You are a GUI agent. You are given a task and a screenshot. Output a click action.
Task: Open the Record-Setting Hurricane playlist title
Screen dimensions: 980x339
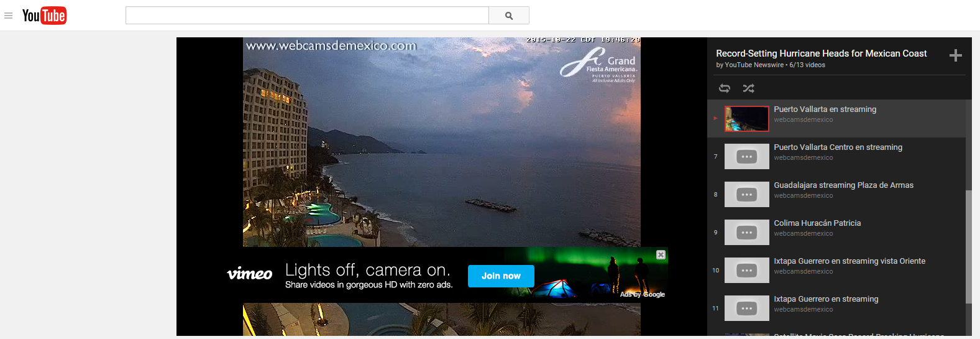tap(821, 53)
